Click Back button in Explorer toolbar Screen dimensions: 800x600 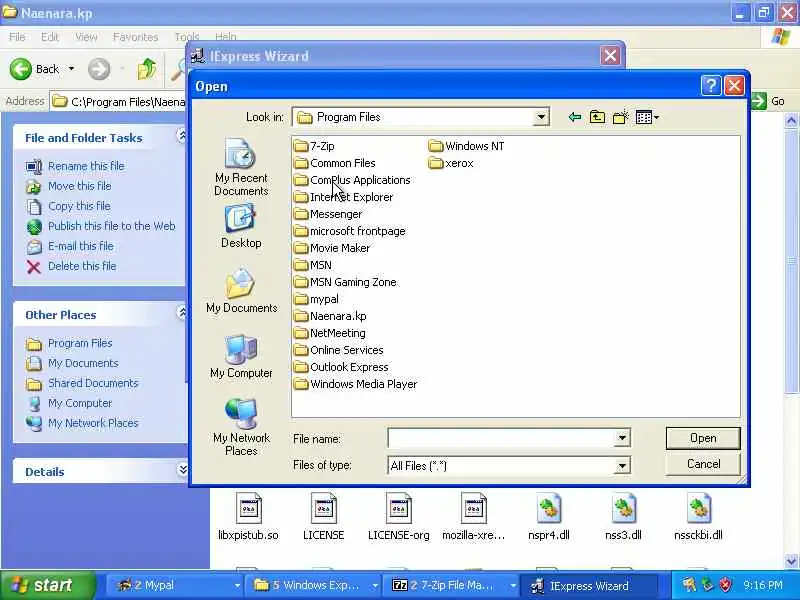click(35, 69)
